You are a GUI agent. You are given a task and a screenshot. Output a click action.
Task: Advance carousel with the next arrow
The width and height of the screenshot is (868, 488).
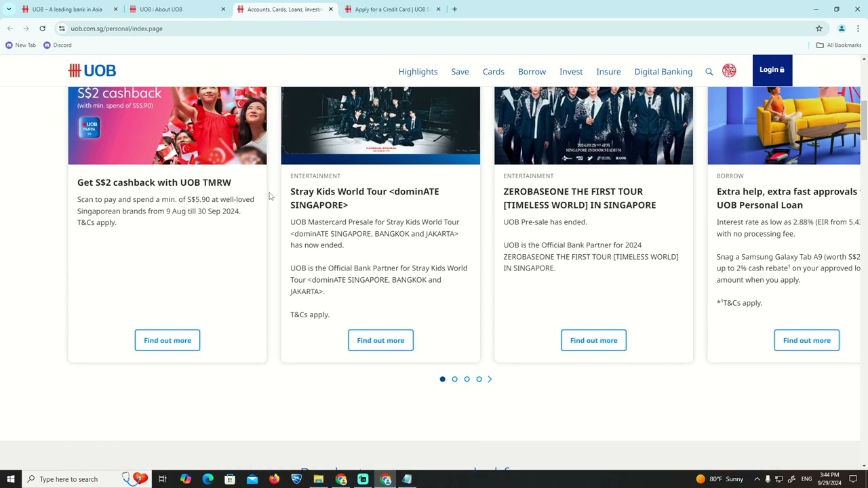tap(490, 380)
